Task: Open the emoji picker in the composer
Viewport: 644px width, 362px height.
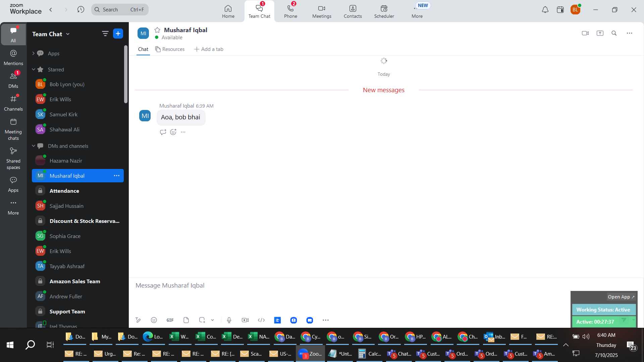Action: 154,320
